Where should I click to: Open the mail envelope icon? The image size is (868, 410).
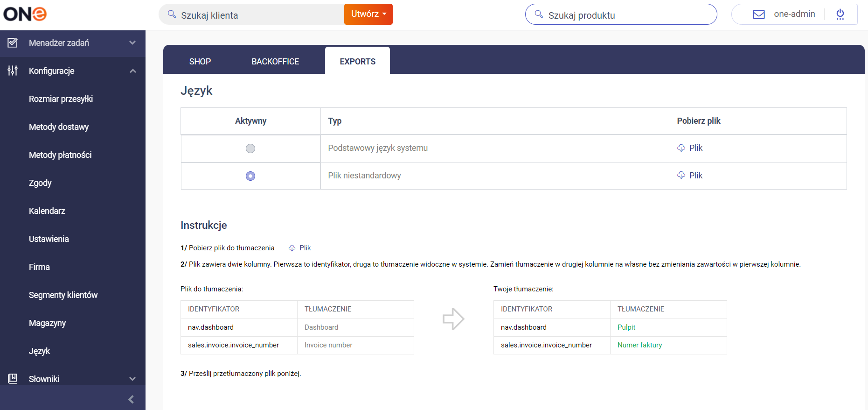[759, 14]
